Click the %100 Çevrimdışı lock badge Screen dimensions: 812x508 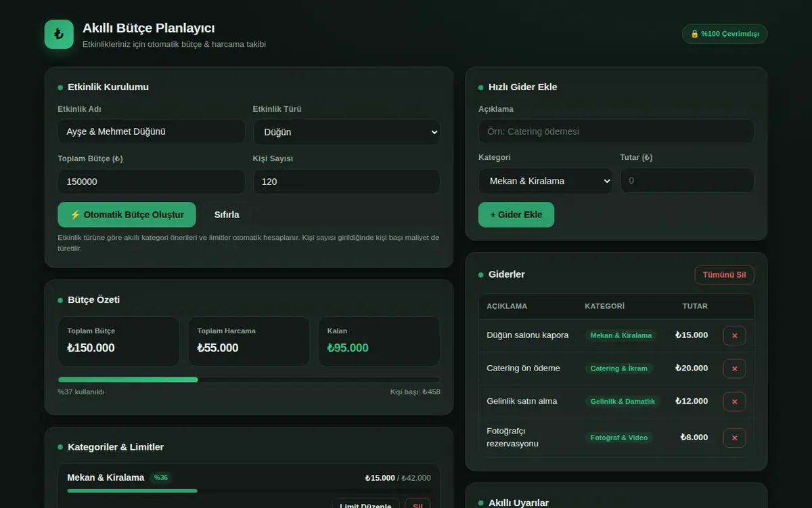pos(725,34)
